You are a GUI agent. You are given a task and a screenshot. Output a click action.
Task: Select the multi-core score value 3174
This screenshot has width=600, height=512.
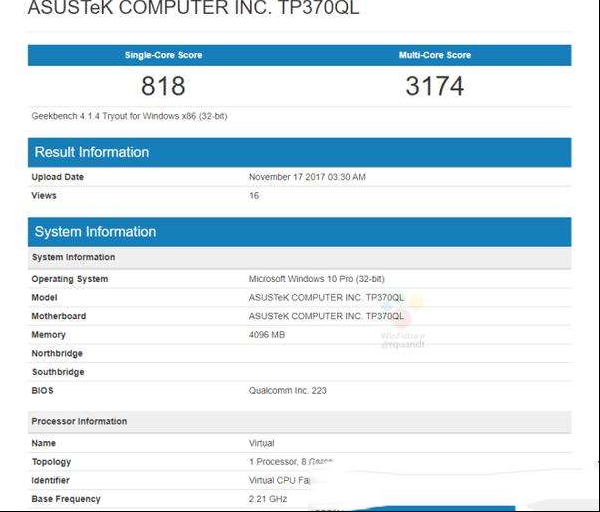[435, 86]
